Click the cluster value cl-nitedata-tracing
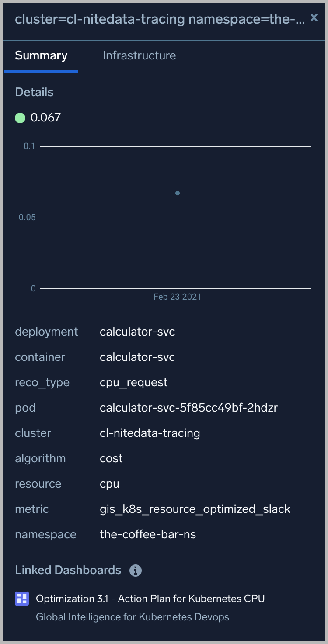This screenshot has width=328, height=644. 150,433
